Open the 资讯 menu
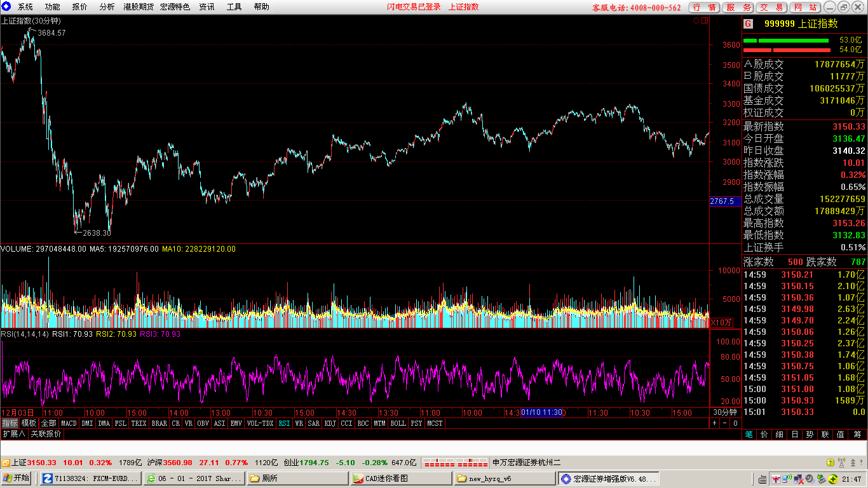Image resolution: width=868 pixels, height=488 pixels. tap(207, 7)
